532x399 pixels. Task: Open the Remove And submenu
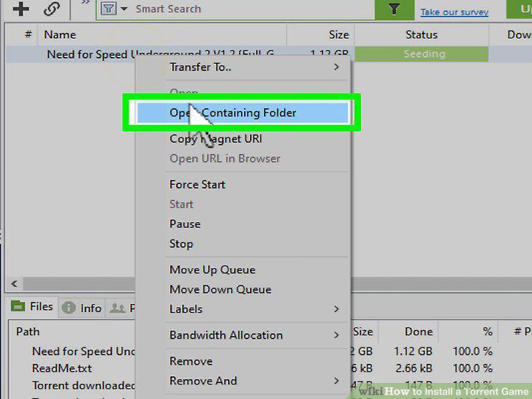pos(243,381)
